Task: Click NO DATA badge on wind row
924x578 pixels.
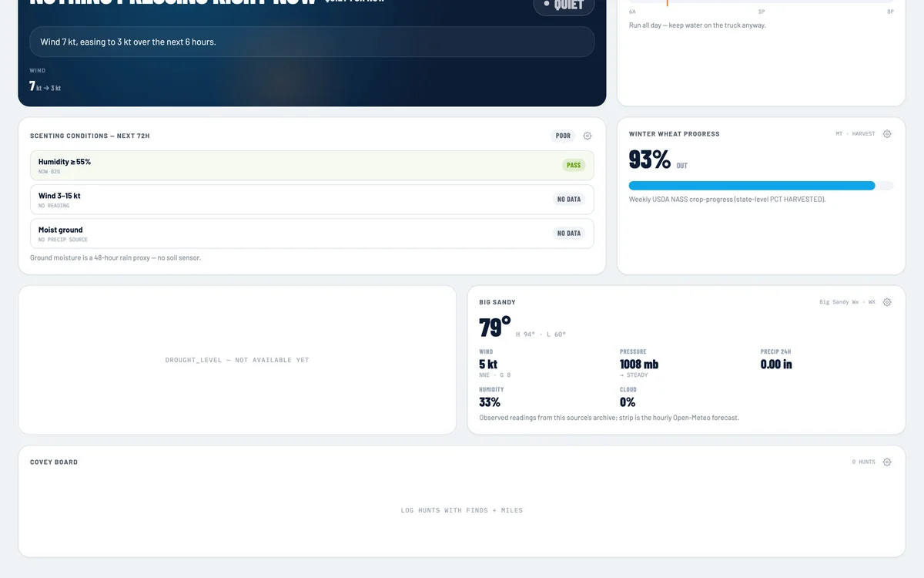Action: pyautogui.click(x=569, y=200)
